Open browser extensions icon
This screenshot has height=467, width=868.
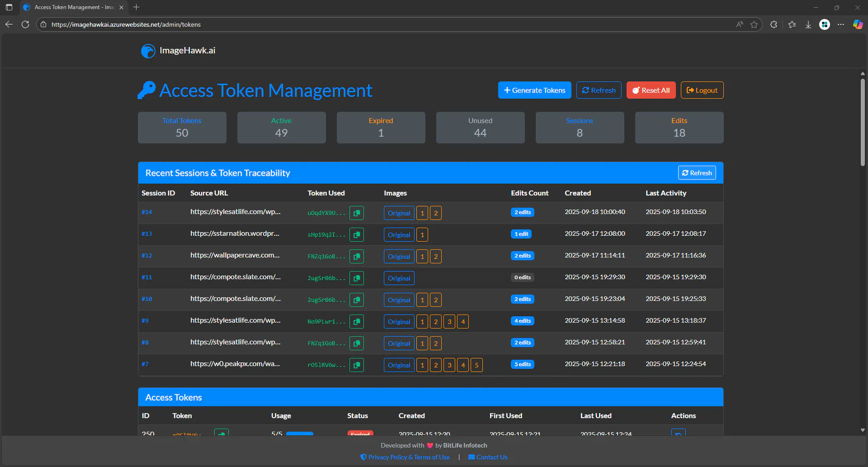click(x=774, y=24)
